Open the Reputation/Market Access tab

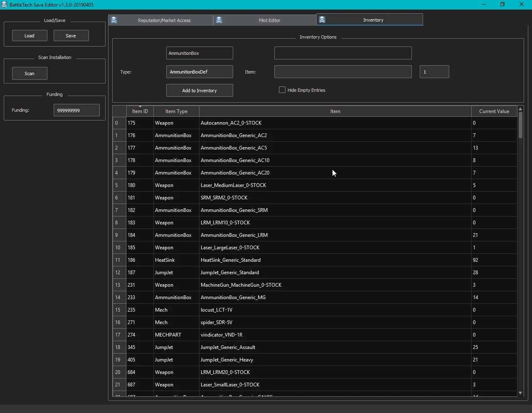(x=164, y=20)
